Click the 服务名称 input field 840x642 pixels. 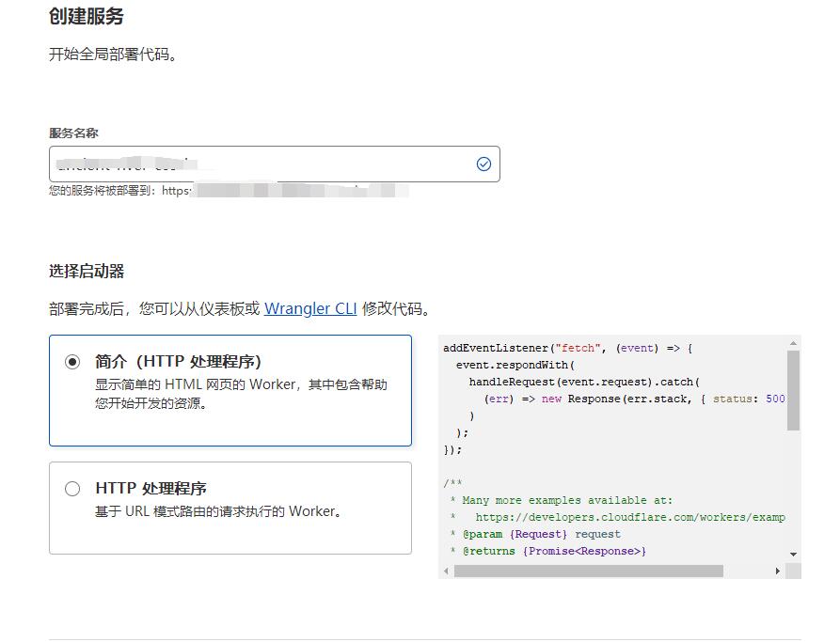coord(275,164)
